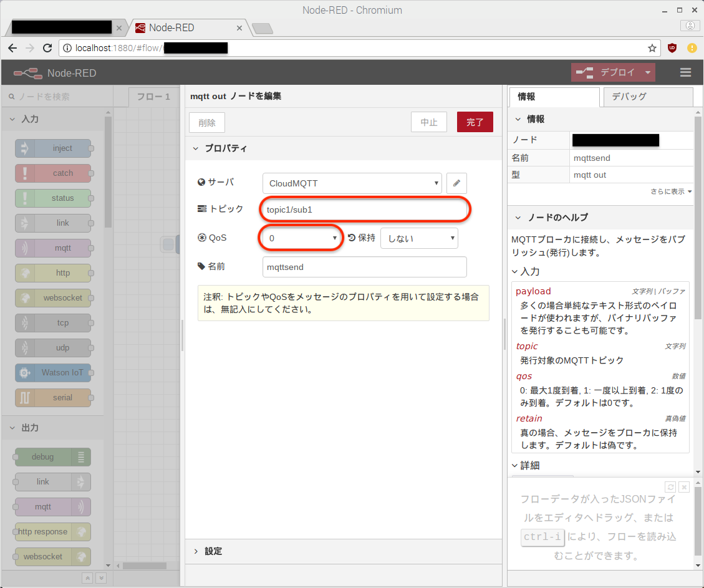Screen dimensions: 704x588
Task: Collapse the 詳細 help subsection
Action: coord(515,465)
